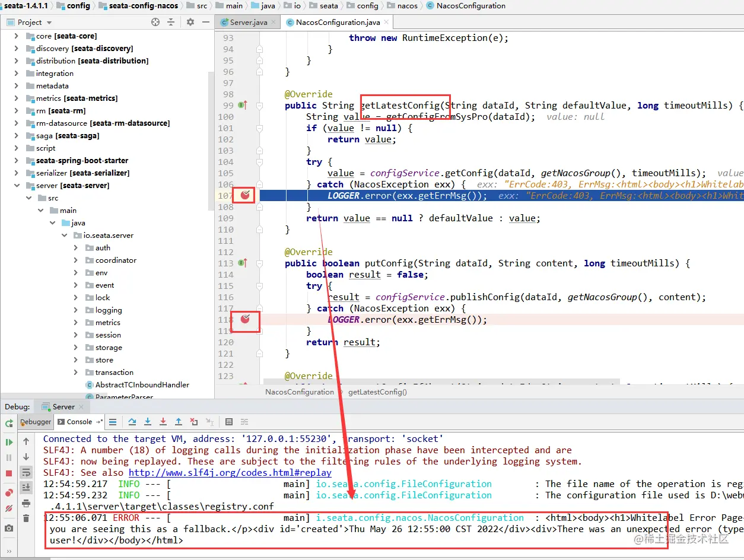The height and width of the screenshot is (560, 744).
Task: Trace current stream chain
Action: 244,422
